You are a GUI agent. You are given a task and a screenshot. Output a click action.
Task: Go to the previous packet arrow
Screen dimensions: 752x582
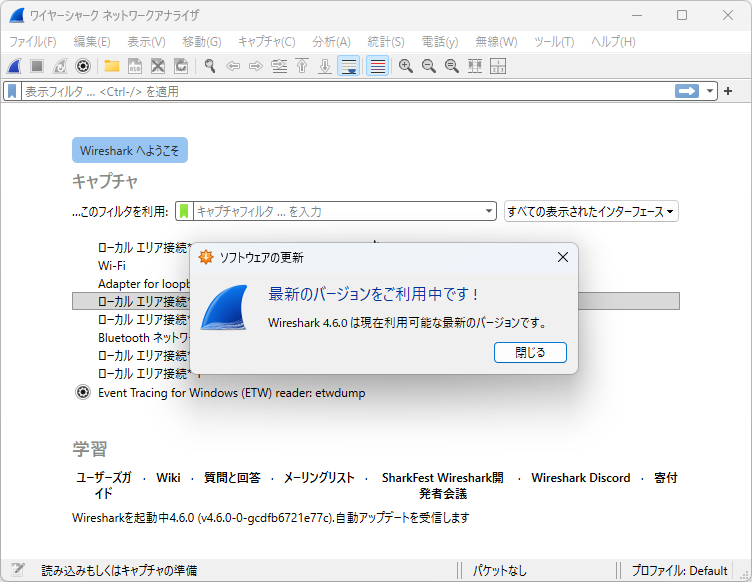(233, 66)
